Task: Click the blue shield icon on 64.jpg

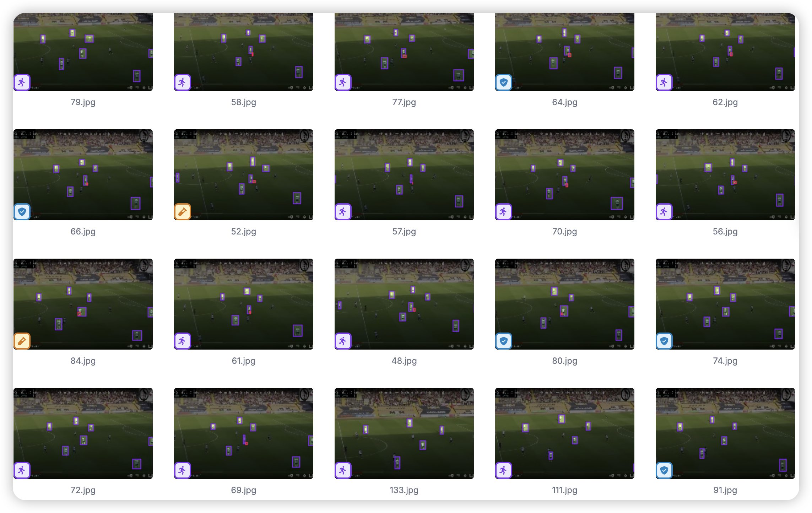Action: [504, 82]
